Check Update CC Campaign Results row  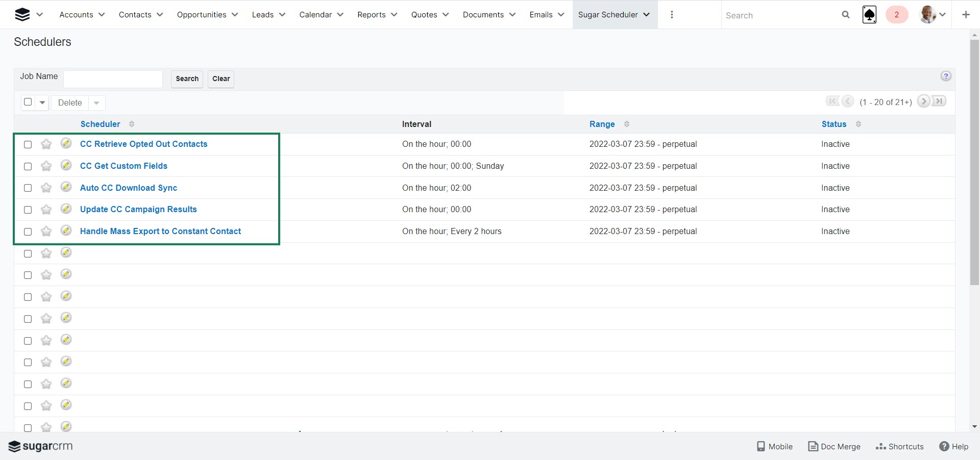click(28, 210)
